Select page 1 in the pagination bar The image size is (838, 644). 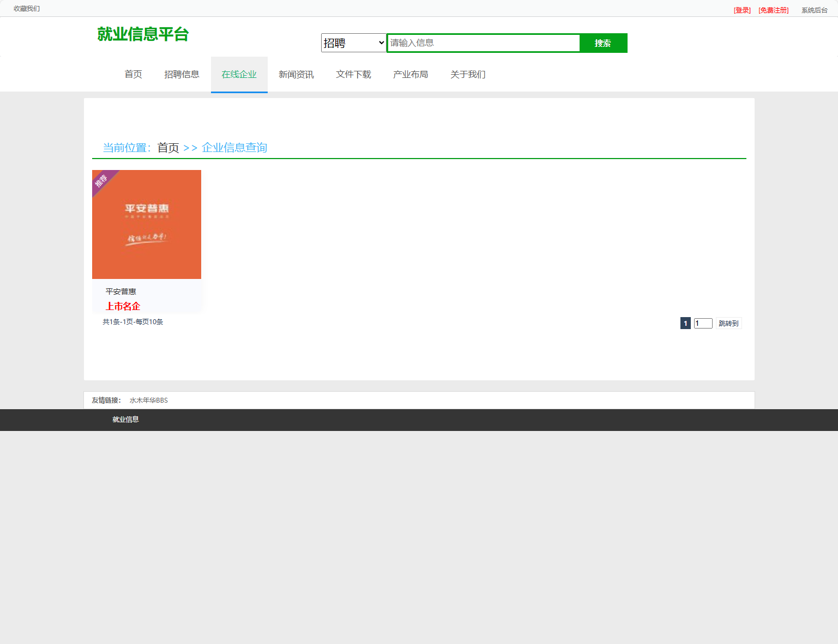click(x=685, y=323)
